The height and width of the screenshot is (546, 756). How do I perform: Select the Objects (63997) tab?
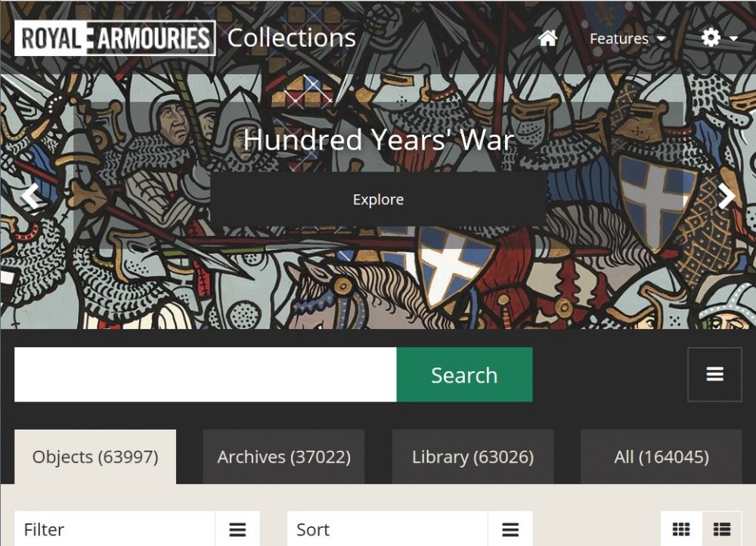95,457
